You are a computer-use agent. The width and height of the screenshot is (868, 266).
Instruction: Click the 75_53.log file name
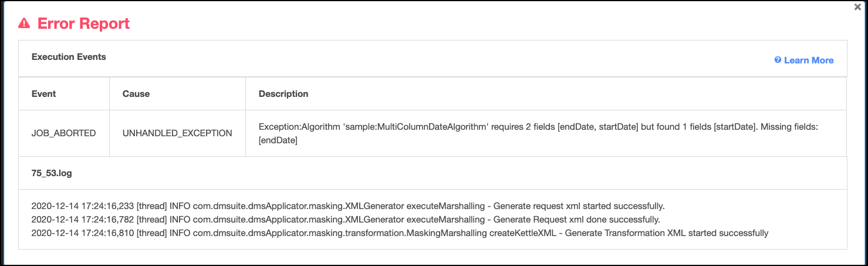pos(52,173)
